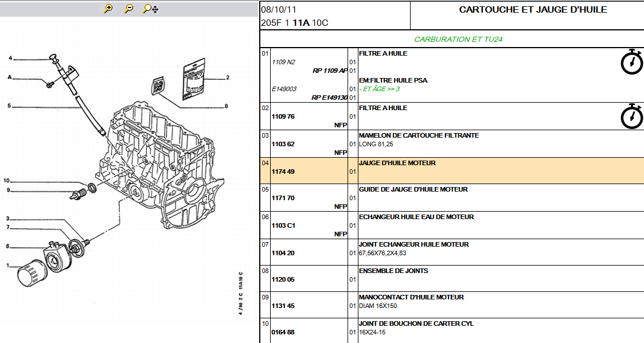Click the gasket set image labeled 8
Image resolution: width=644 pixels, height=343 pixels.
point(159,87)
